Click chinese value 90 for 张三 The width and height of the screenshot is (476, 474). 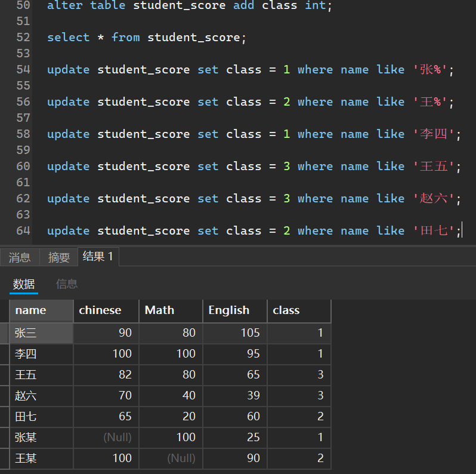(x=106, y=333)
